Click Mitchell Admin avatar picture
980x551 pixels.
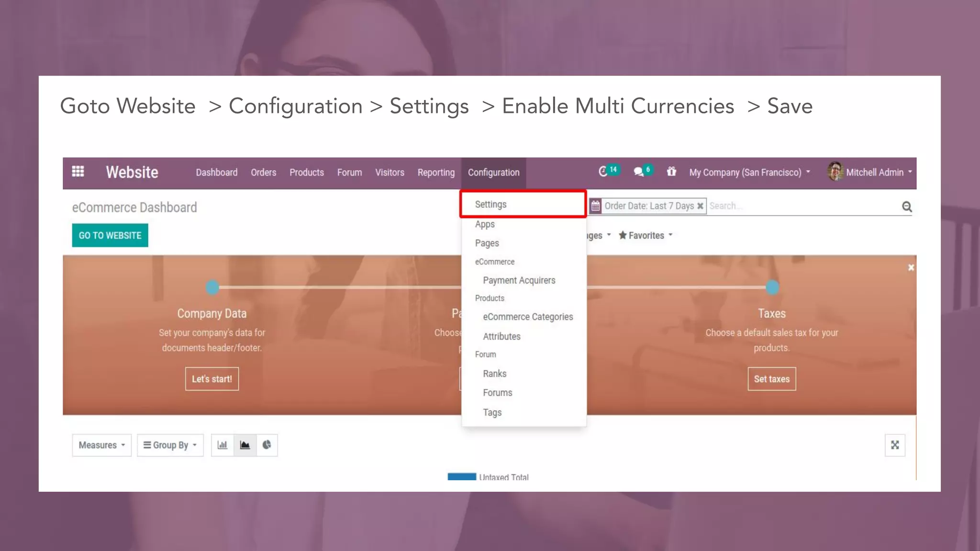coord(835,171)
